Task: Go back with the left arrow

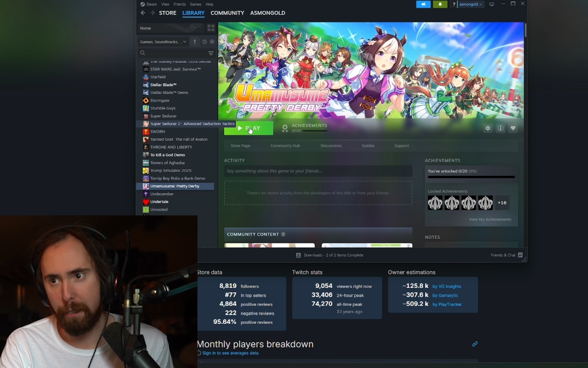Action: 143,13
